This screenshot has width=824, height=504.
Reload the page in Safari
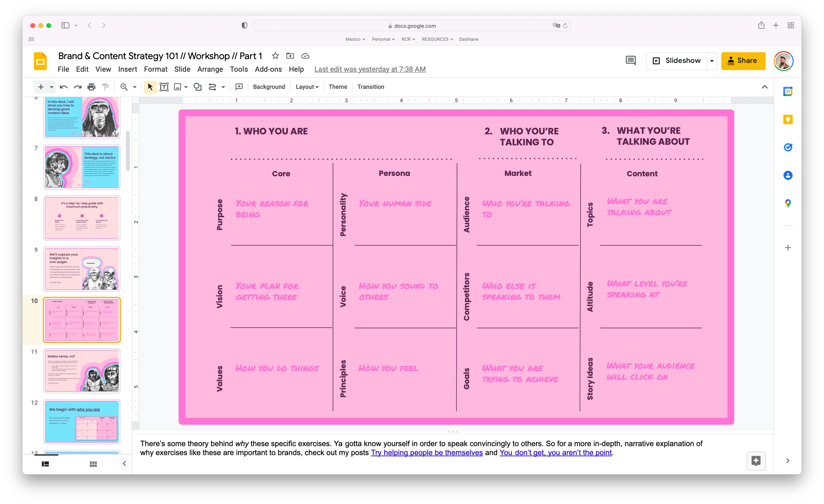coord(565,26)
